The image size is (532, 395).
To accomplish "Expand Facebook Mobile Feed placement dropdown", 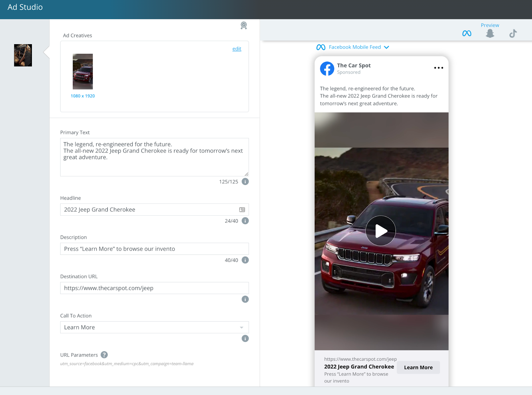I will click(x=386, y=47).
